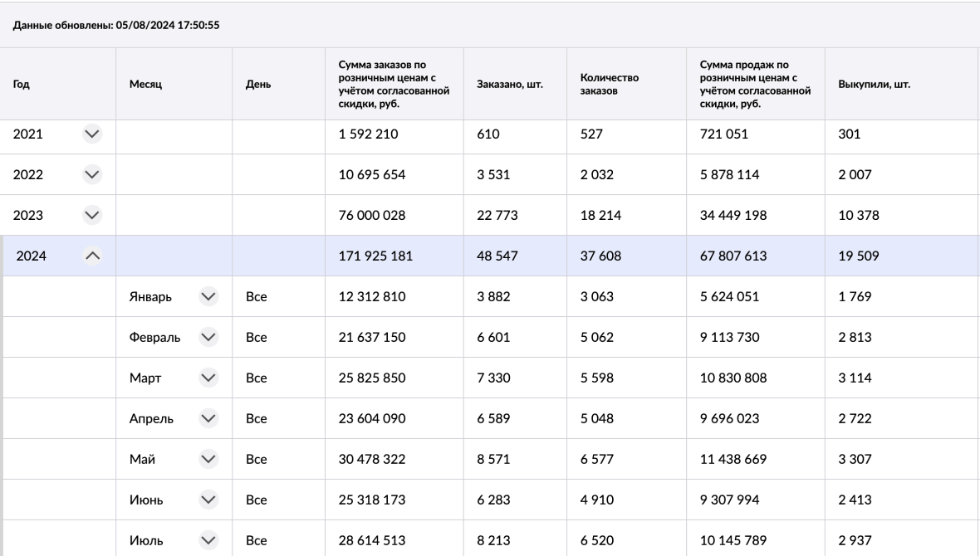Image resolution: width=980 pixels, height=556 pixels.
Task: Expand the Май month row
Action: pos(208,459)
